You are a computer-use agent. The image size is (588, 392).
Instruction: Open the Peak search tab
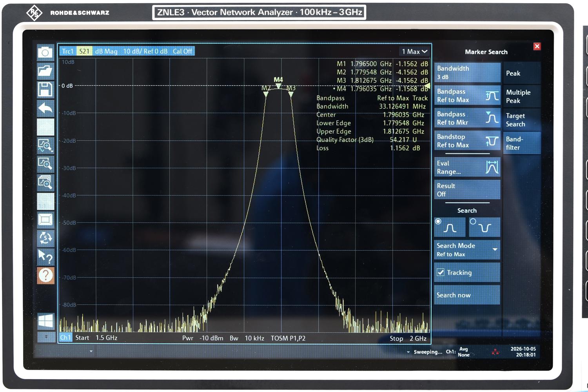(x=522, y=73)
